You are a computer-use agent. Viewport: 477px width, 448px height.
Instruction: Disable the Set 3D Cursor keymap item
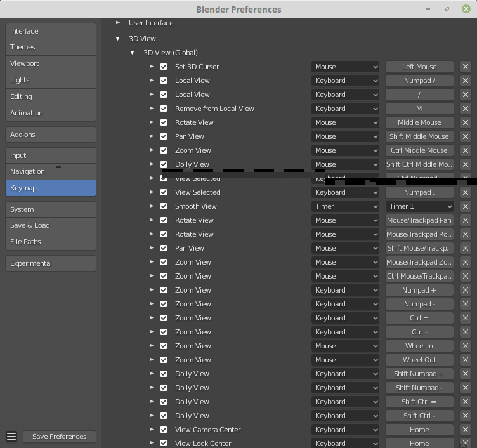click(164, 67)
